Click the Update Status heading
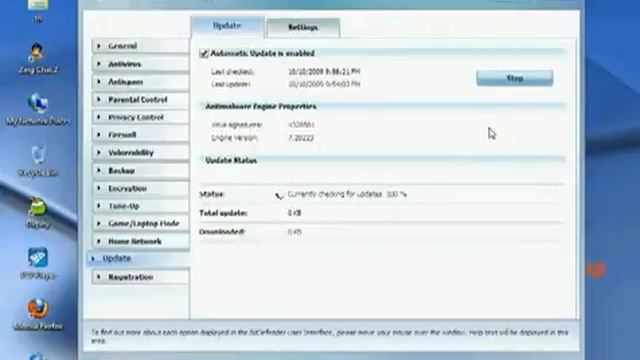This screenshot has height=360, width=640. [x=231, y=160]
